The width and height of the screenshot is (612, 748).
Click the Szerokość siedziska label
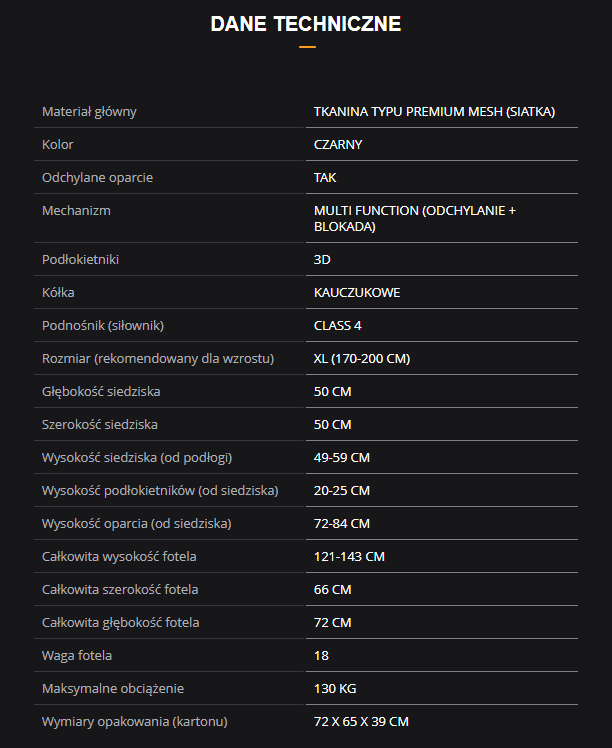click(100, 424)
